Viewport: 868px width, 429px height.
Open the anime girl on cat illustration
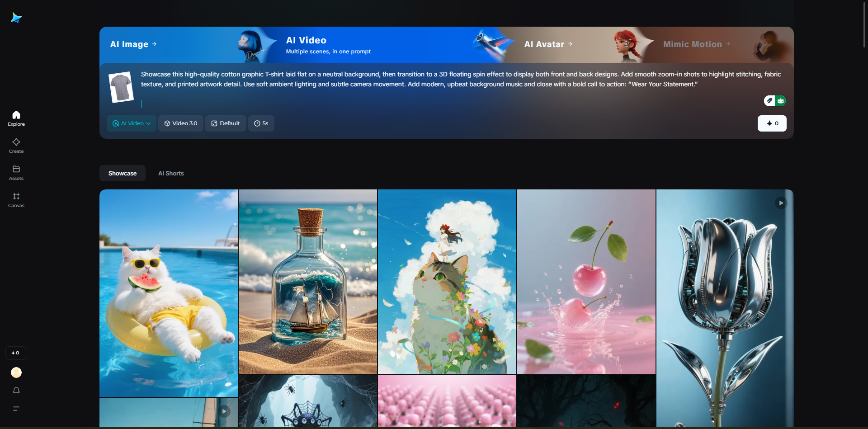(447, 281)
